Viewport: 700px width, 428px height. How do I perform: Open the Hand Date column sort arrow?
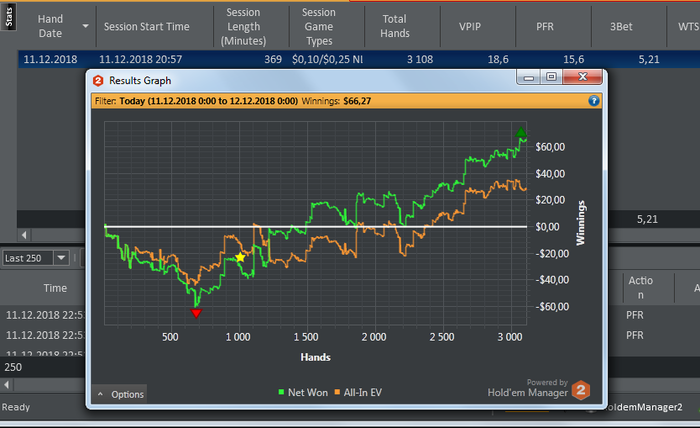coord(85,26)
